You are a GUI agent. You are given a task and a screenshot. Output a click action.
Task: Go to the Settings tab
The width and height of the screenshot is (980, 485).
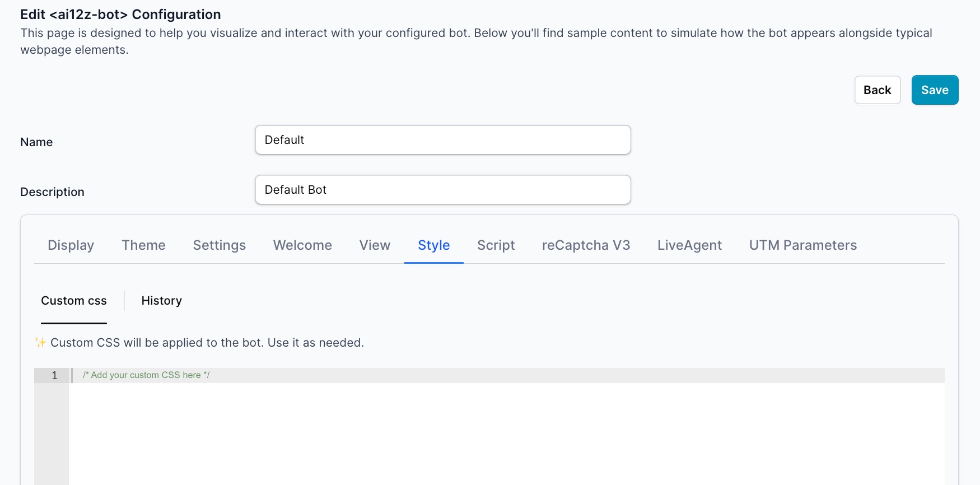[x=219, y=245]
